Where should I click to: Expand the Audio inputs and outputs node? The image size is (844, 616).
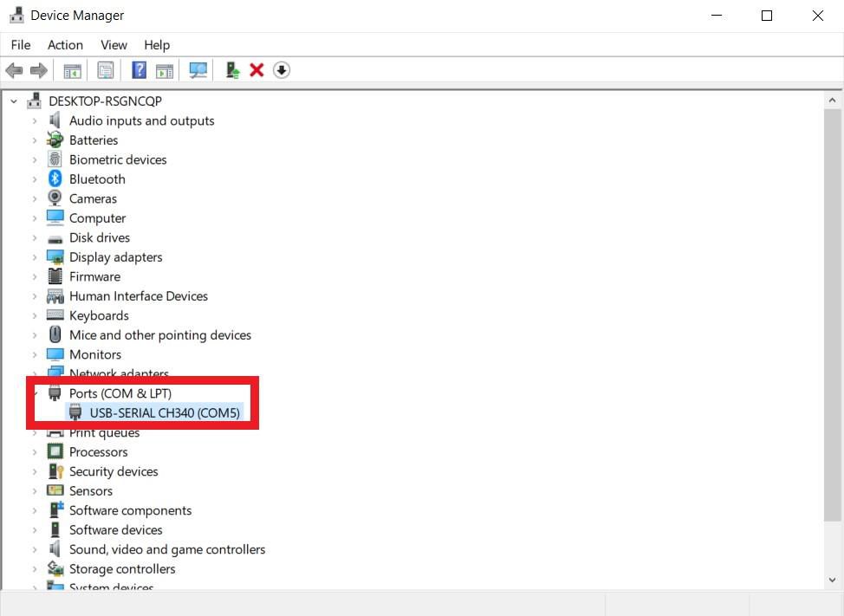click(35, 121)
